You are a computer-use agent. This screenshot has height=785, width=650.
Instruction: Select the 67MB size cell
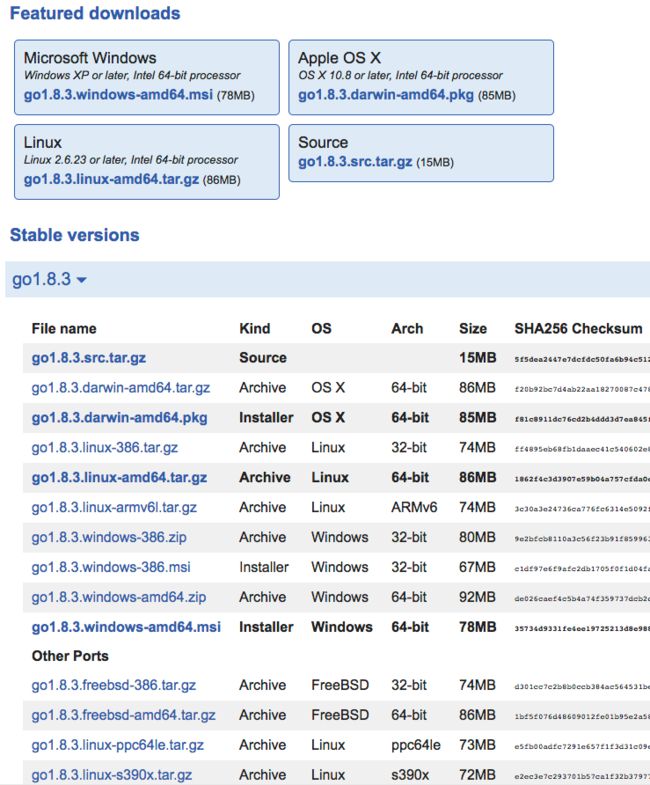pos(477,567)
